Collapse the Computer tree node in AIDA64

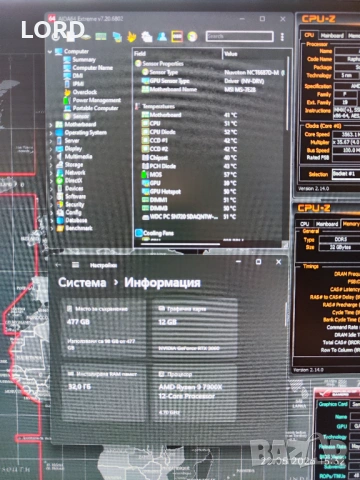pyautogui.click(x=50, y=51)
